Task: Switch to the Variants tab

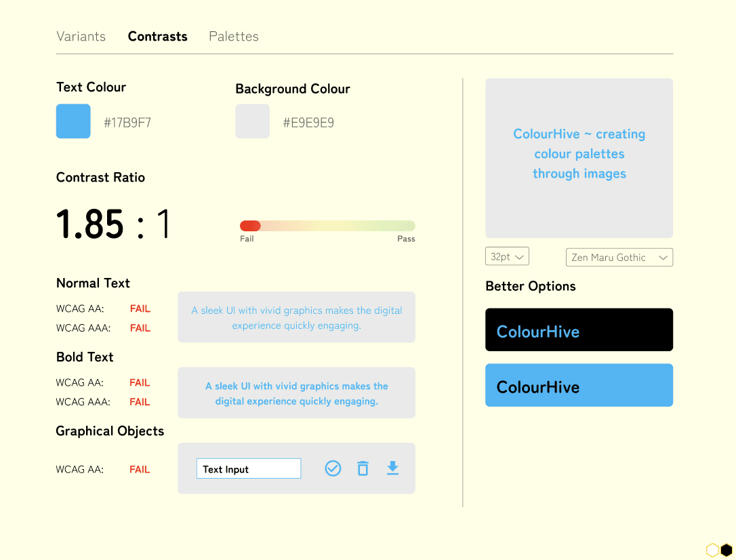Action: (81, 36)
